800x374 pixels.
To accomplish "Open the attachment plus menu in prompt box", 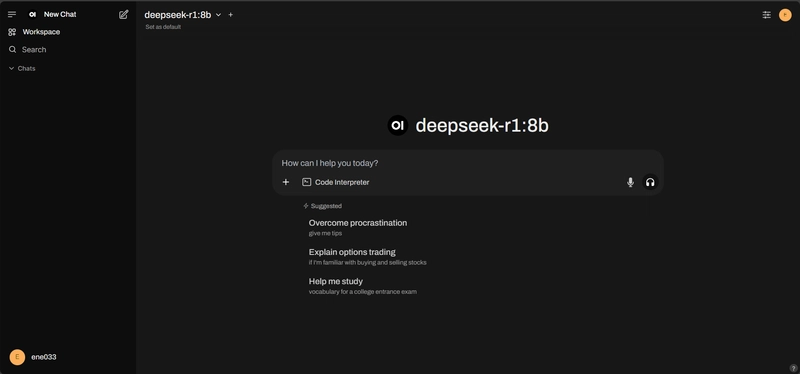I will coord(286,182).
